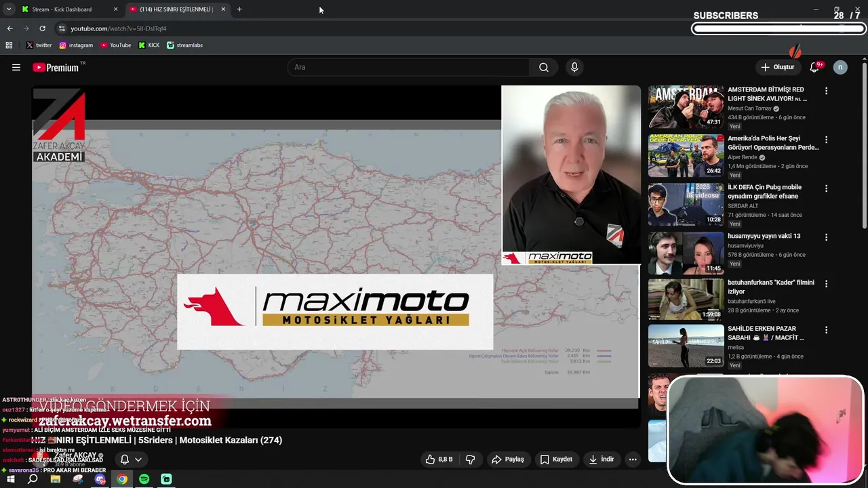The height and width of the screenshot is (488, 868).
Task: Open options for Amerika'da Polis video
Action: click(x=826, y=140)
